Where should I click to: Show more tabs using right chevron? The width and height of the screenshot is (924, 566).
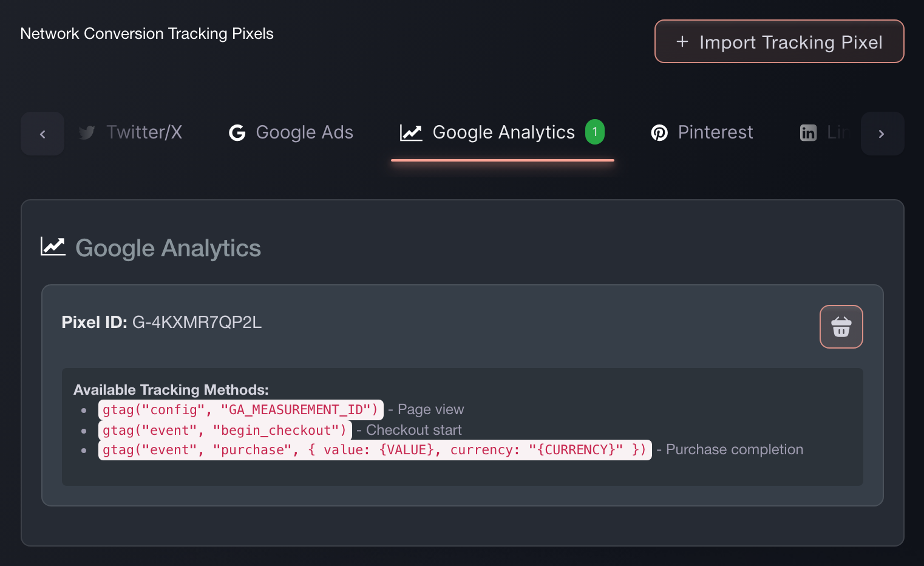882,134
